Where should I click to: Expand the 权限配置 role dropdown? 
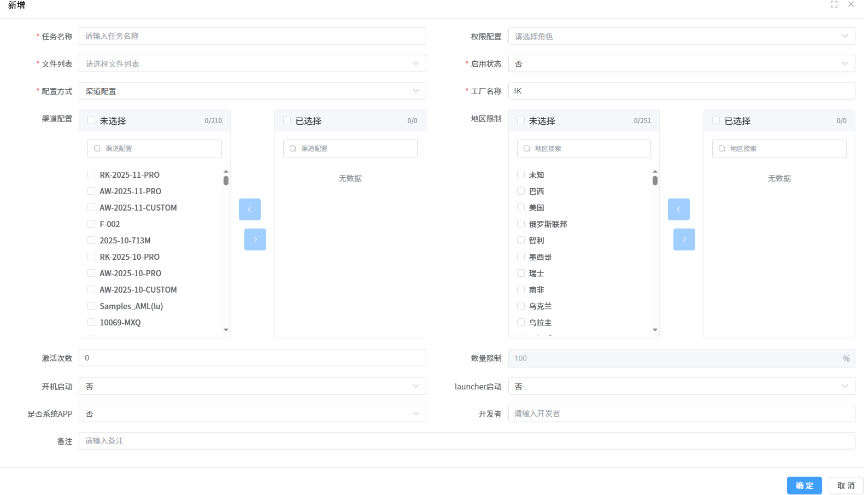click(x=681, y=36)
